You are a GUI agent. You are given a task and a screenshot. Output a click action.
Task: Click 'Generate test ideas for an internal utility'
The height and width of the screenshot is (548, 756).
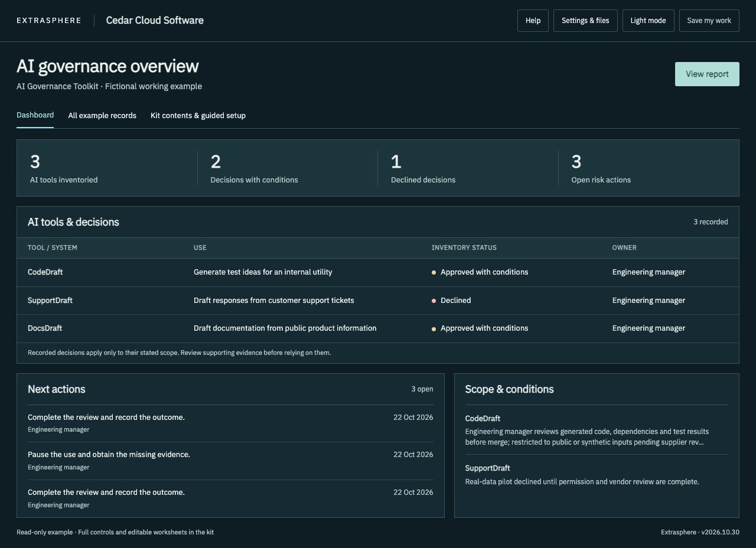tap(263, 272)
